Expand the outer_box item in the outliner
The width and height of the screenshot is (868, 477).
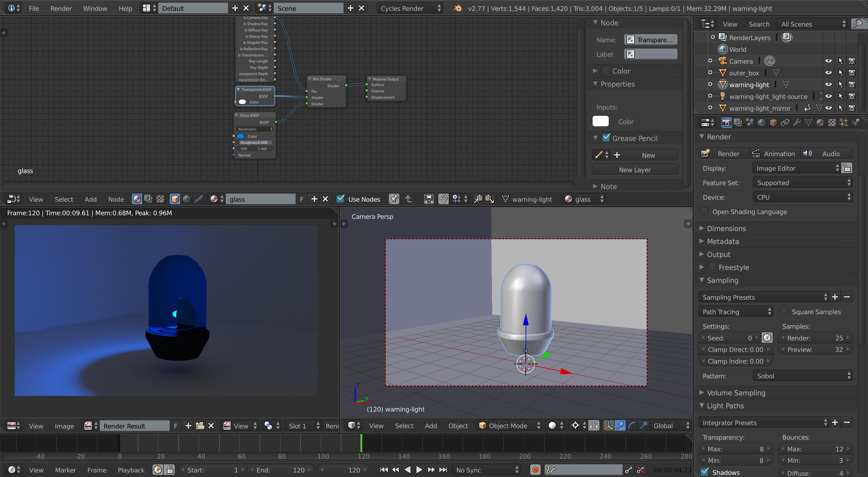(711, 73)
